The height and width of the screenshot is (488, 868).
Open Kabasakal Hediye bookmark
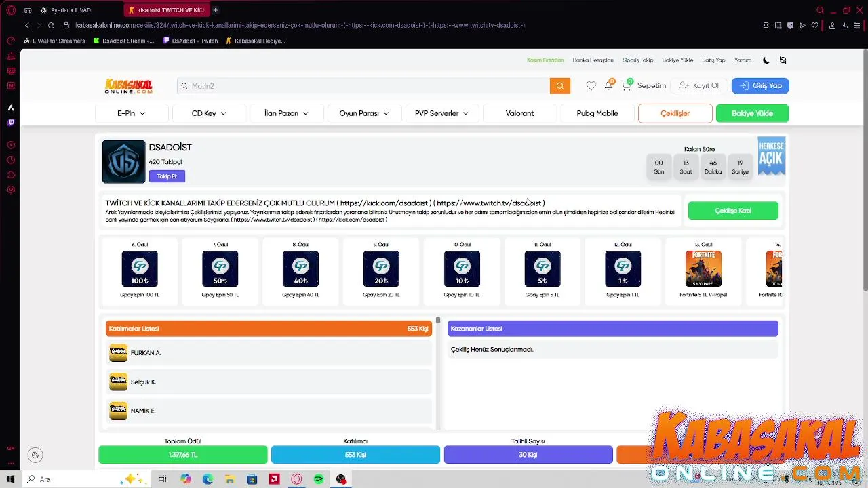pyautogui.click(x=256, y=41)
